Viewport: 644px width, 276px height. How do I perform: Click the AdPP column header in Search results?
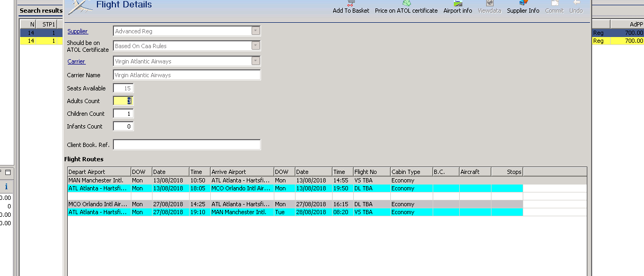627,24
